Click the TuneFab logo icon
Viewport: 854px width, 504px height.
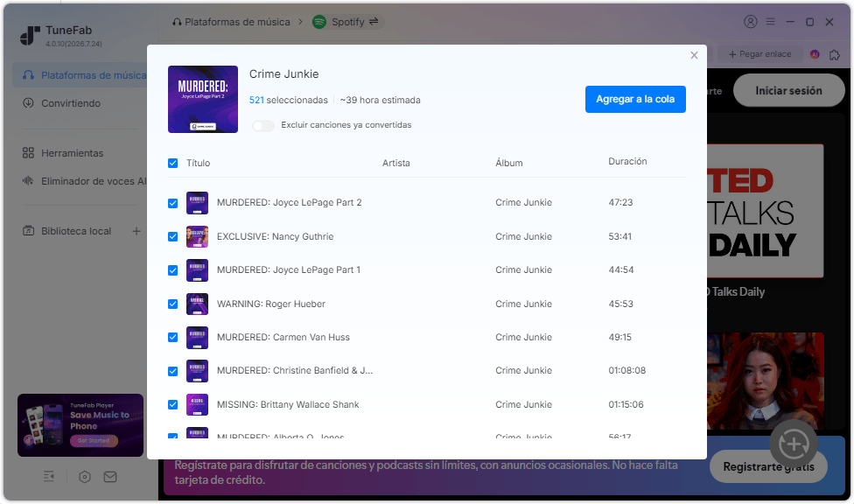tap(30, 35)
